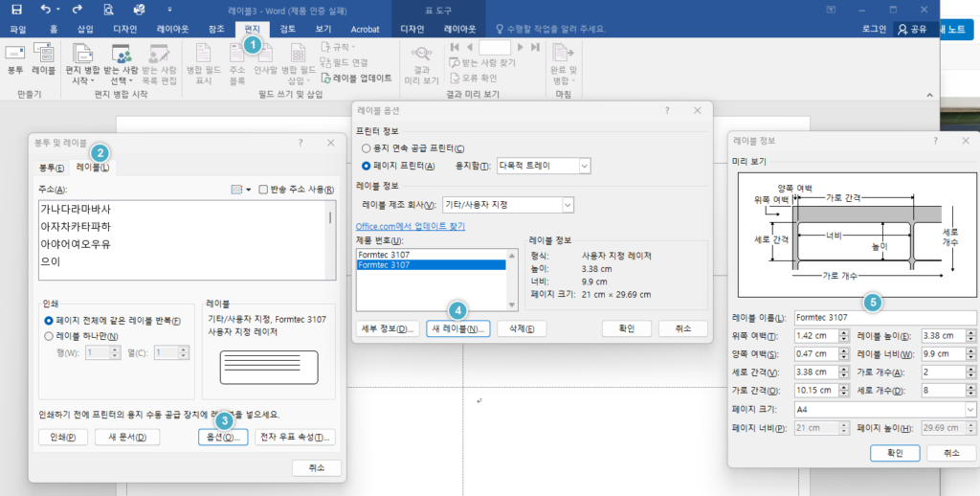Expand 페이지 크기 A4 dropdown
980x496 pixels.
884,410
